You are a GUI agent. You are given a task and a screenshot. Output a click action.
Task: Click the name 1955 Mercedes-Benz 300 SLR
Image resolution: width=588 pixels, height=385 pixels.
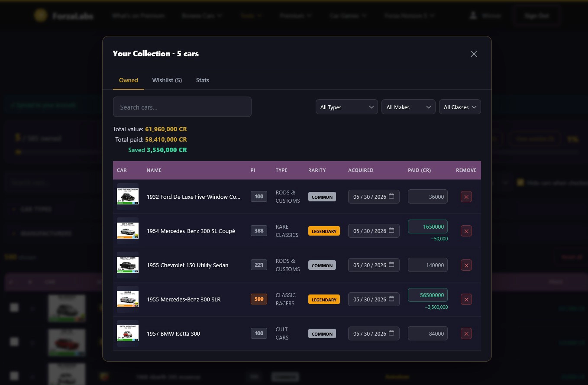tap(184, 299)
